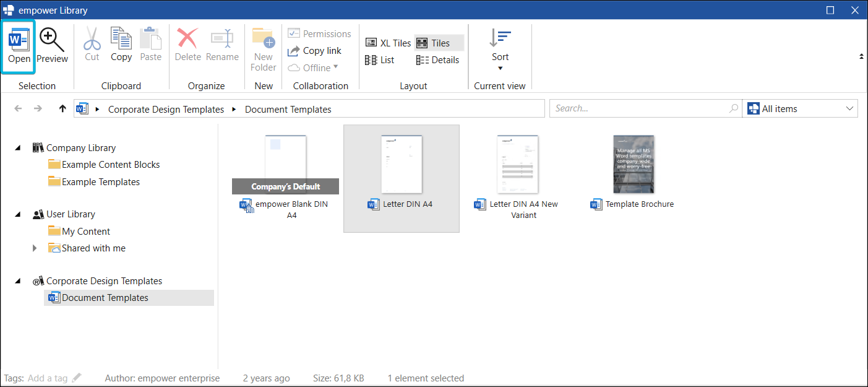The image size is (868, 387).
Task: Click the Size: 61,8 KB text
Action: pos(339,378)
